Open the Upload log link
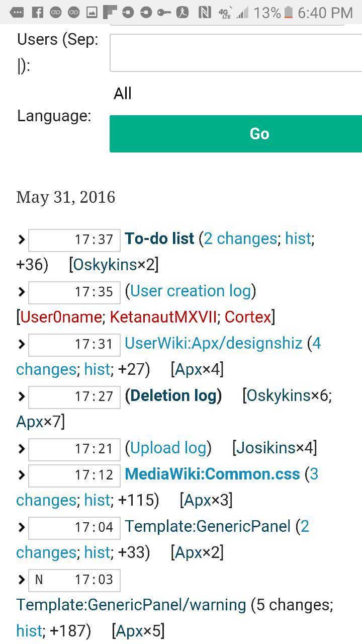The width and height of the screenshot is (362, 644). (168, 448)
